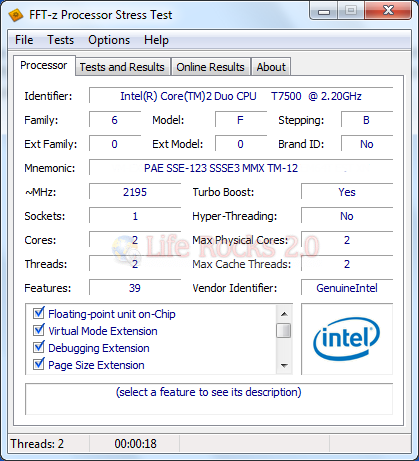The image size is (419, 461).
Task: Click the Vendor Identifier field GenuineIntel
Action: [347, 288]
